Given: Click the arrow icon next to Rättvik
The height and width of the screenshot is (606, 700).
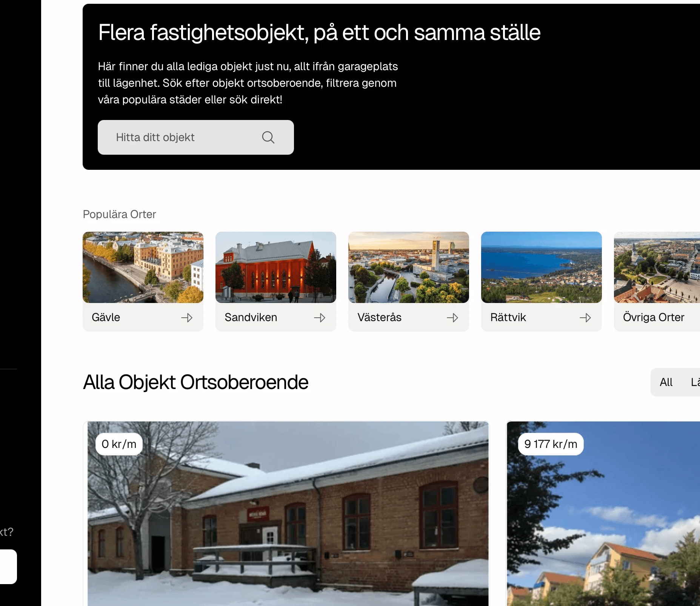Looking at the screenshot, I should [x=585, y=318].
